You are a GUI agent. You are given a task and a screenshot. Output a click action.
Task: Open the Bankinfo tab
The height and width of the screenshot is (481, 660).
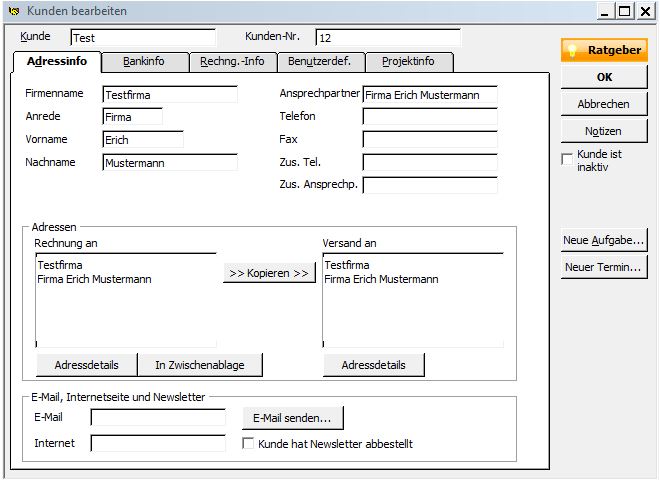(144, 61)
